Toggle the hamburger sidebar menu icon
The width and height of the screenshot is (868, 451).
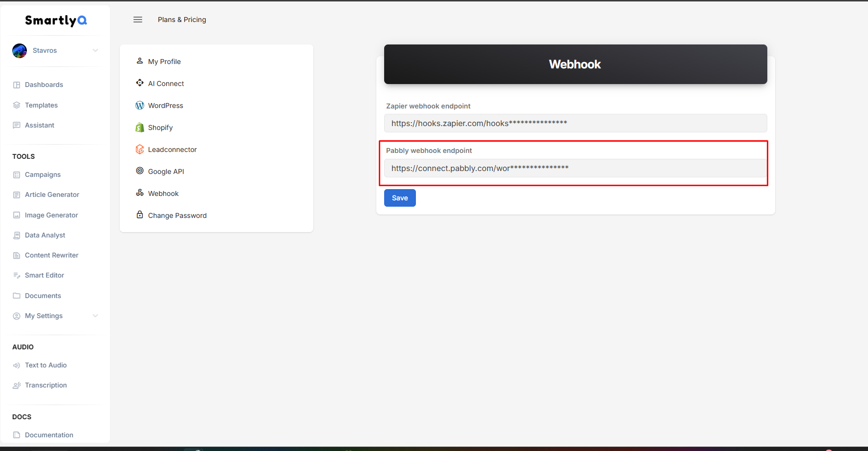[x=138, y=20]
